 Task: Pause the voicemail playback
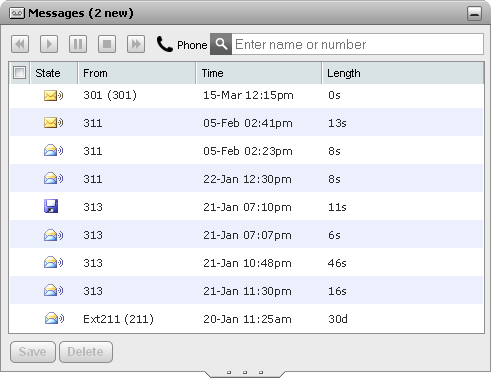[78, 44]
